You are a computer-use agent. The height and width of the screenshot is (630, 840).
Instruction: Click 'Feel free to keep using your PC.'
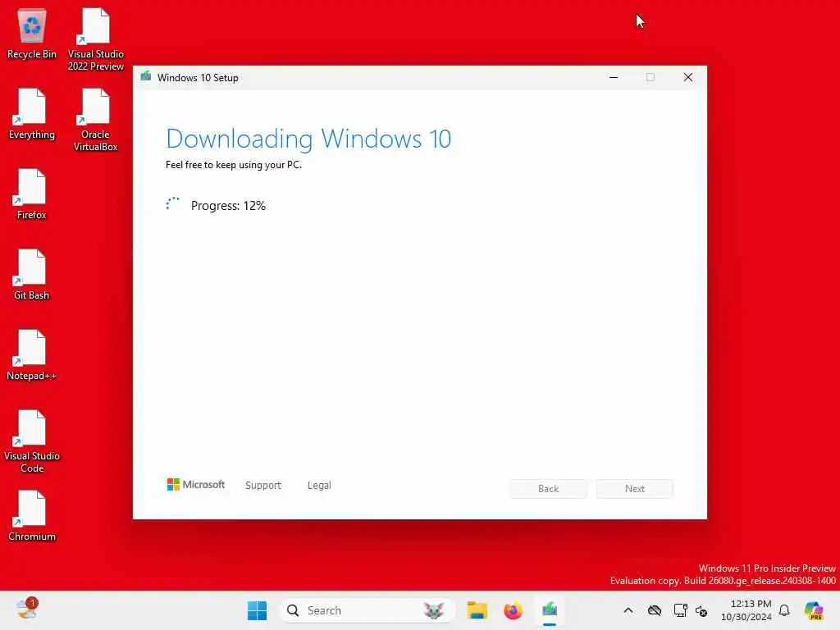point(234,165)
